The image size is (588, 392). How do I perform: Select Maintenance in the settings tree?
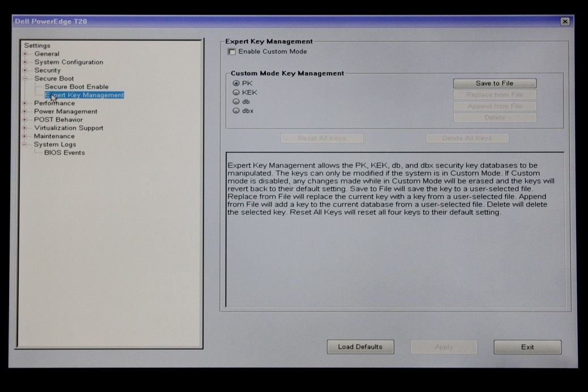tap(54, 137)
